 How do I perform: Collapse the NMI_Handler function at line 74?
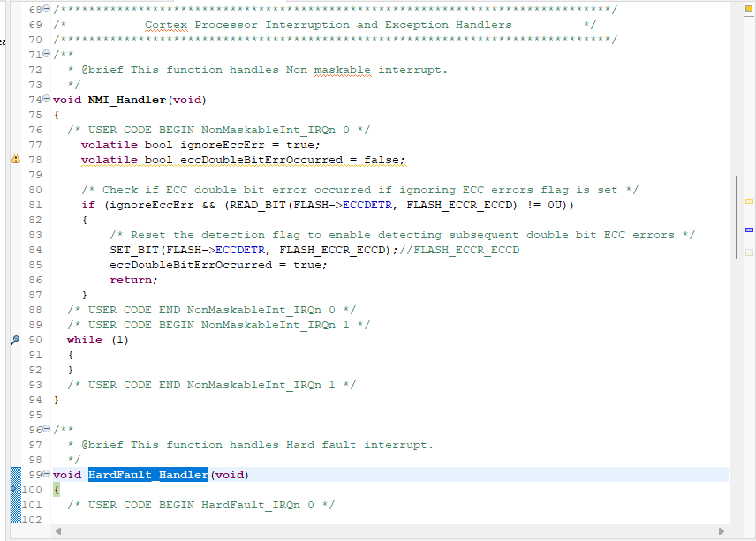coord(45,99)
